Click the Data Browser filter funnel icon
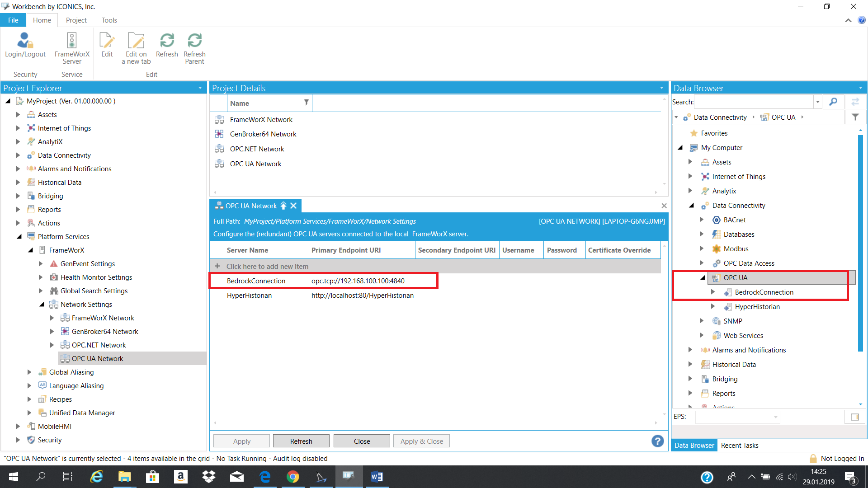Screen dimensions: 868x488 pyautogui.click(x=855, y=117)
